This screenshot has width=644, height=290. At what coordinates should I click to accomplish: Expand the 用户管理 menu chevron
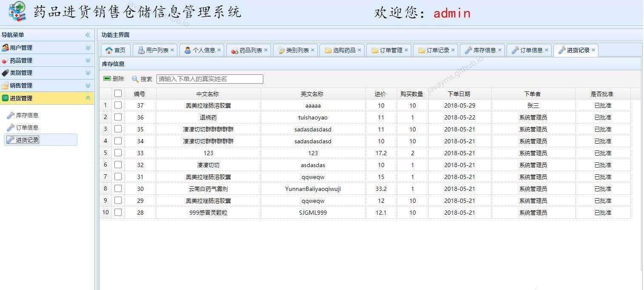(88, 48)
